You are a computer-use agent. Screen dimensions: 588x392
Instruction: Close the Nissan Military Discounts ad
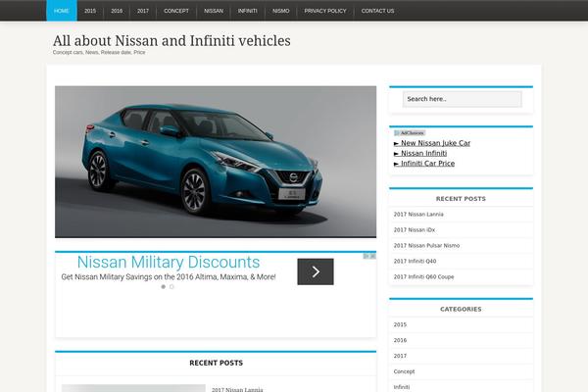pyautogui.click(x=371, y=256)
